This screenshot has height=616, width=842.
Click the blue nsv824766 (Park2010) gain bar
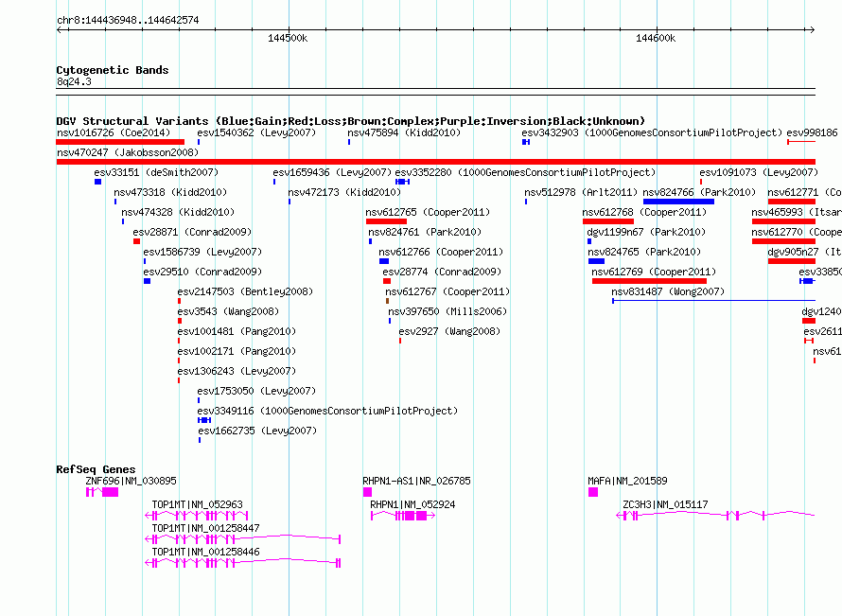coord(678,202)
